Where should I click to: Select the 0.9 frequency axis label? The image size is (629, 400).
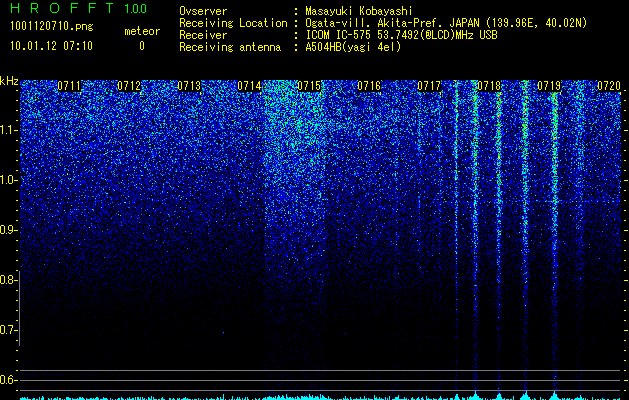click(8, 230)
